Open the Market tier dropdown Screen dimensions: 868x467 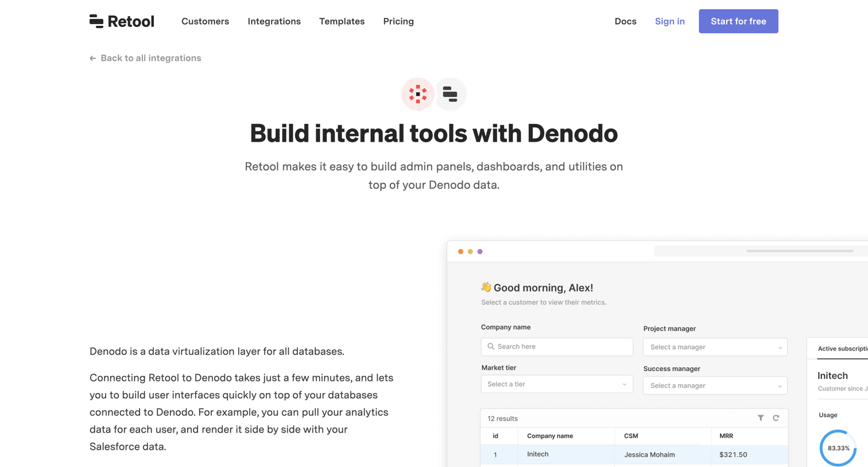[x=557, y=384]
